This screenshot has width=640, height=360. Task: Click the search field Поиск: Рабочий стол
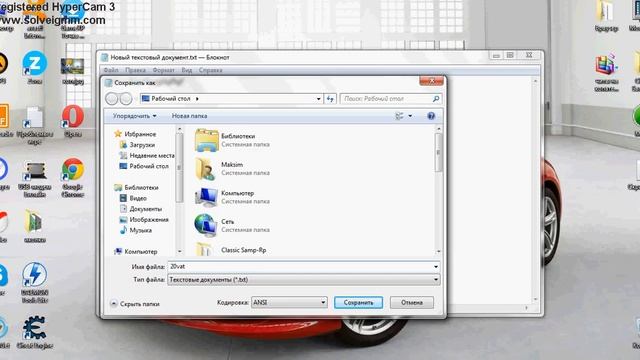386,98
